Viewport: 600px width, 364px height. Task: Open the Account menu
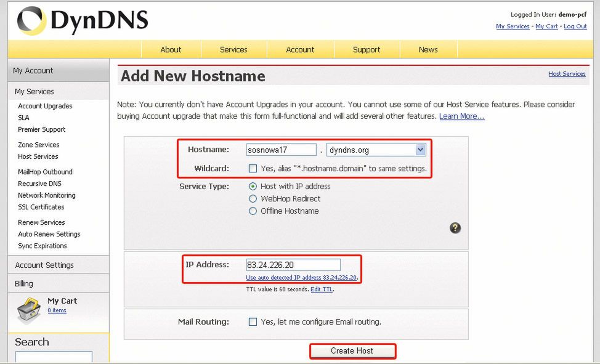(300, 50)
